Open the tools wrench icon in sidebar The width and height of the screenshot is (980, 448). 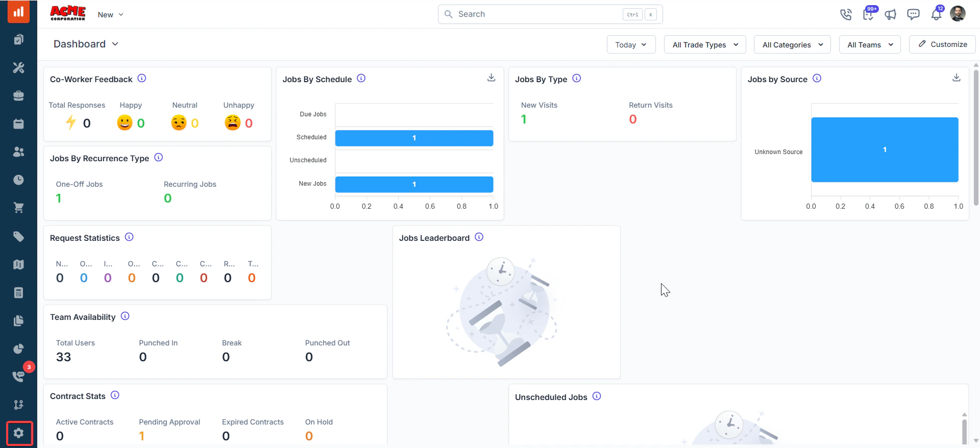click(x=18, y=67)
